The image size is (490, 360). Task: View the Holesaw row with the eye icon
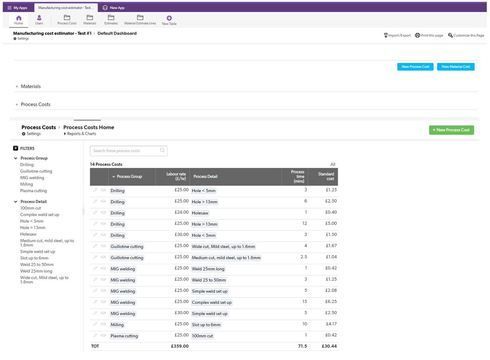[103, 212]
